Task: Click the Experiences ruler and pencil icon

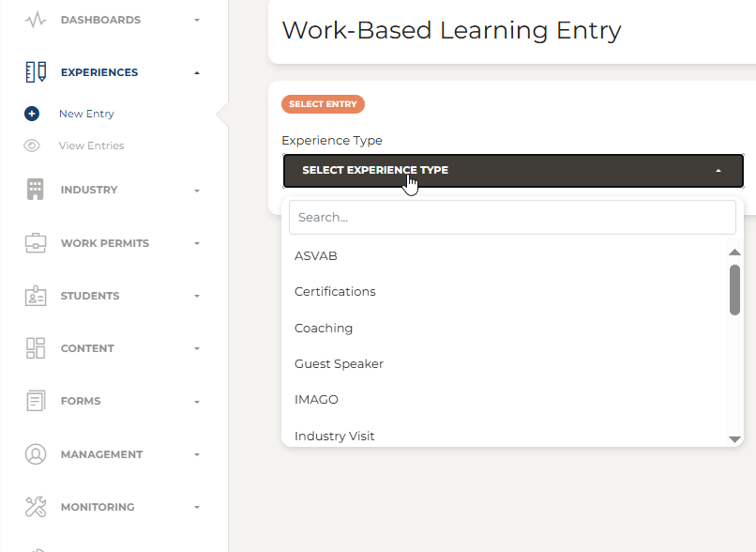Action: (36, 72)
